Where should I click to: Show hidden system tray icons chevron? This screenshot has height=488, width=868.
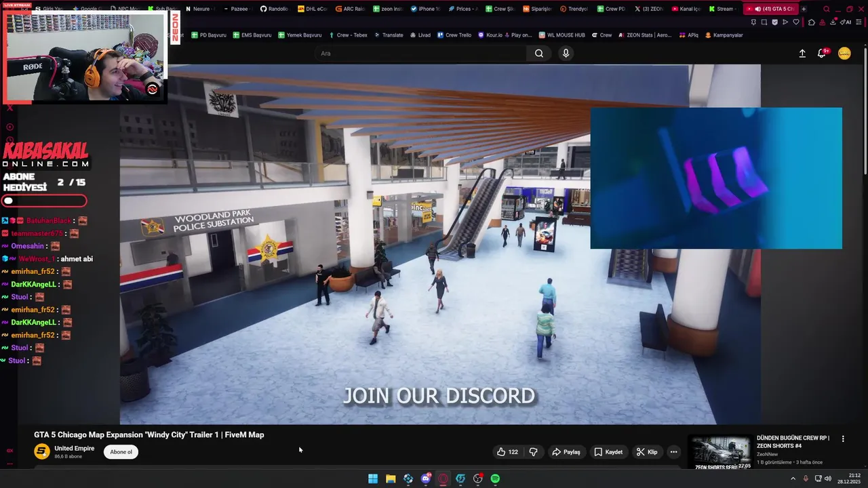coord(793,479)
